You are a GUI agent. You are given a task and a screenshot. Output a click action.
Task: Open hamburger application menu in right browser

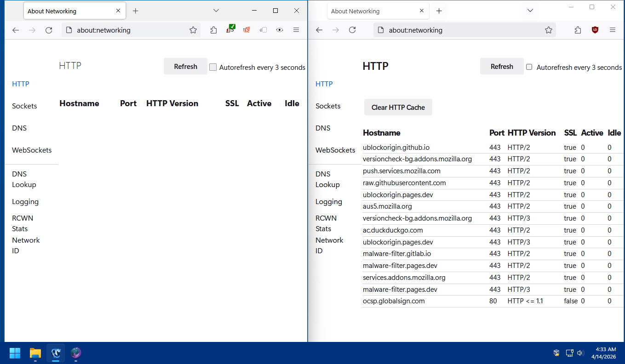tap(612, 30)
